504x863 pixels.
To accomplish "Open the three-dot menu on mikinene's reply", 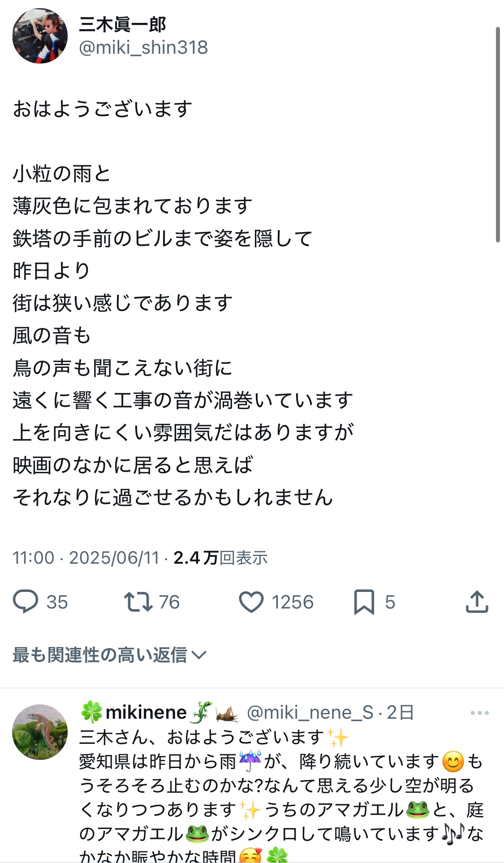I will [479, 713].
